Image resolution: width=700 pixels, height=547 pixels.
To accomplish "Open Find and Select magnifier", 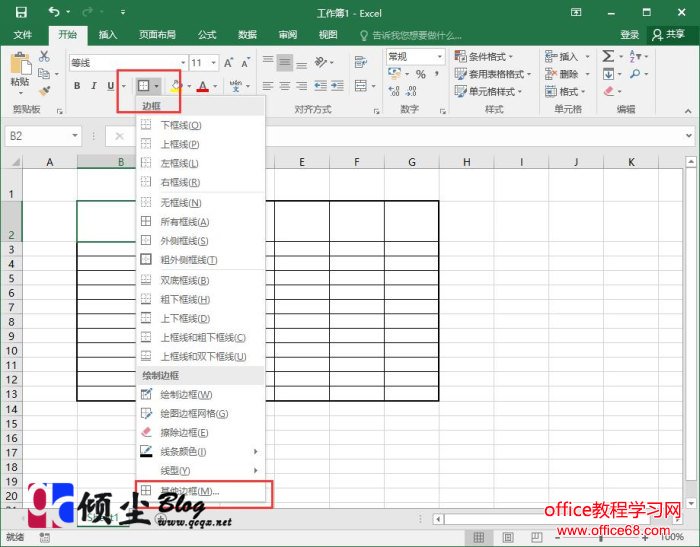I will (635, 74).
